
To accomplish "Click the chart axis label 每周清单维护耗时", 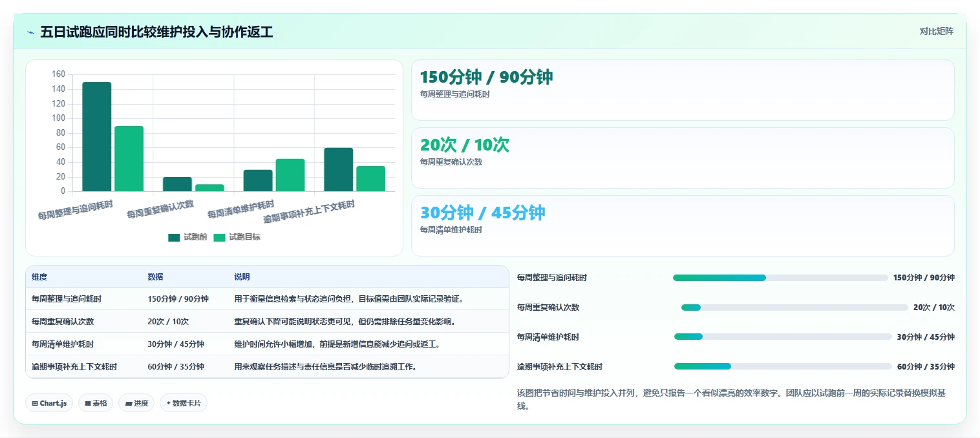I will pyautogui.click(x=240, y=209).
